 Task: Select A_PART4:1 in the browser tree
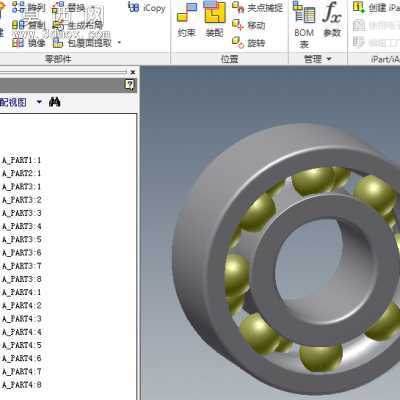(21, 292)
